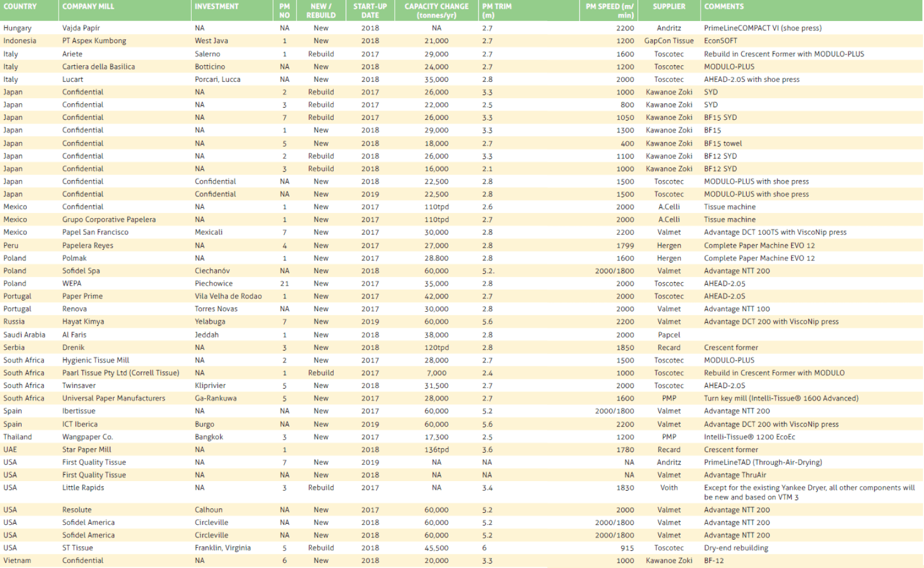924x568 pixels.
Task: Select the Drenik company cell
Action: 73,348
